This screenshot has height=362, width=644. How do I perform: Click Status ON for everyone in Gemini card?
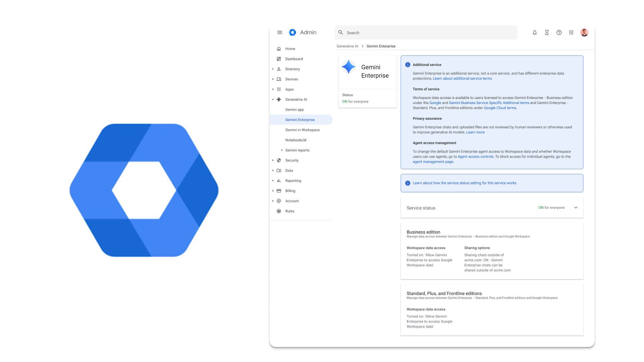[x=355, y=102]
